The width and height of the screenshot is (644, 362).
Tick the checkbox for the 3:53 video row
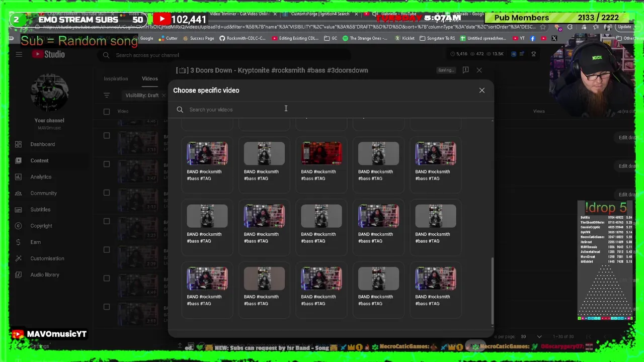tap(107, 307)
